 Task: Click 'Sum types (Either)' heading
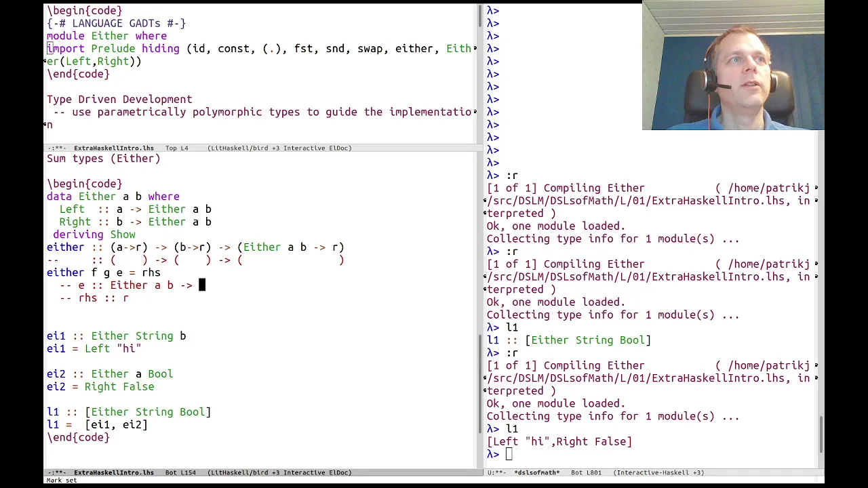tap(104, 159)
